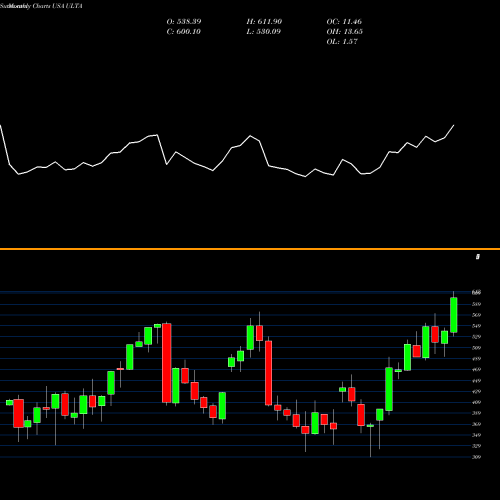This screenshot has height=500, width=500.
Task: Click the 469 price axis label
Action: [x=477, y=370]
